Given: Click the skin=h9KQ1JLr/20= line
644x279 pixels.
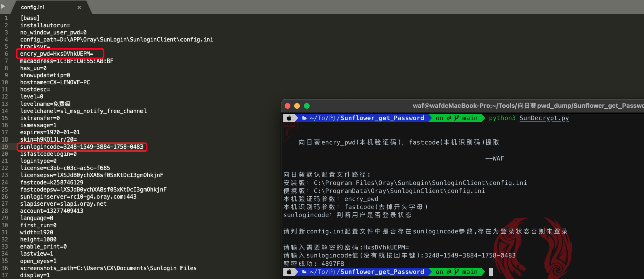Looking at the screenshot, I should point(48,139).
